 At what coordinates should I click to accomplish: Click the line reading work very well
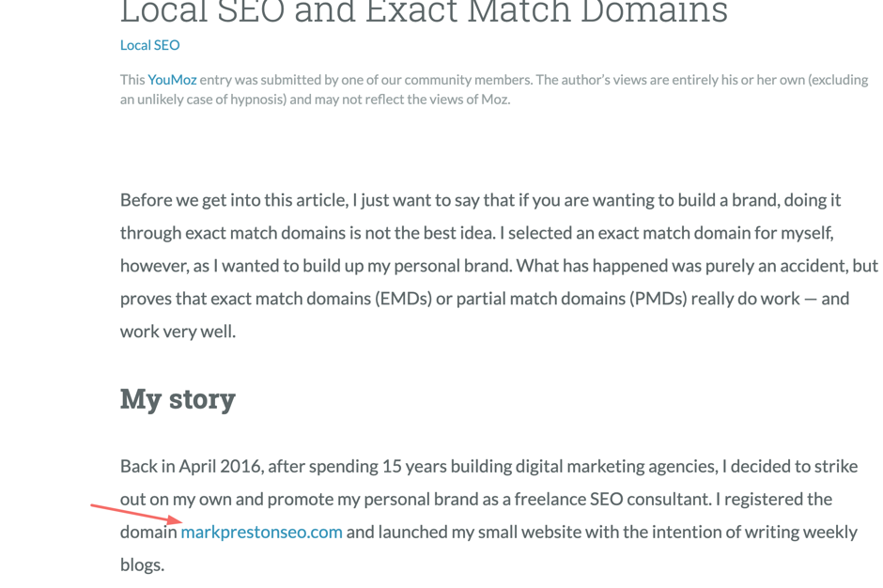pyautogui.click(x=178, y=332)
